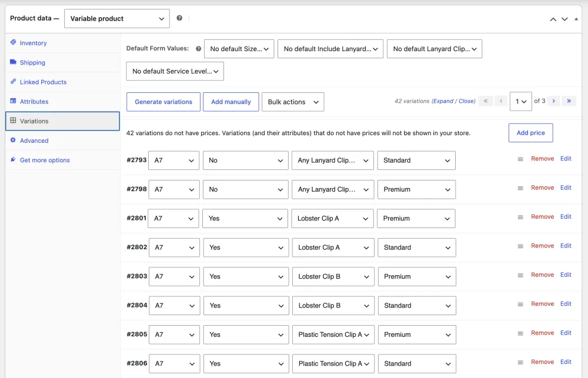Remove variation #2801
This screenshot has width=588, height=378.
coord(542,217)
